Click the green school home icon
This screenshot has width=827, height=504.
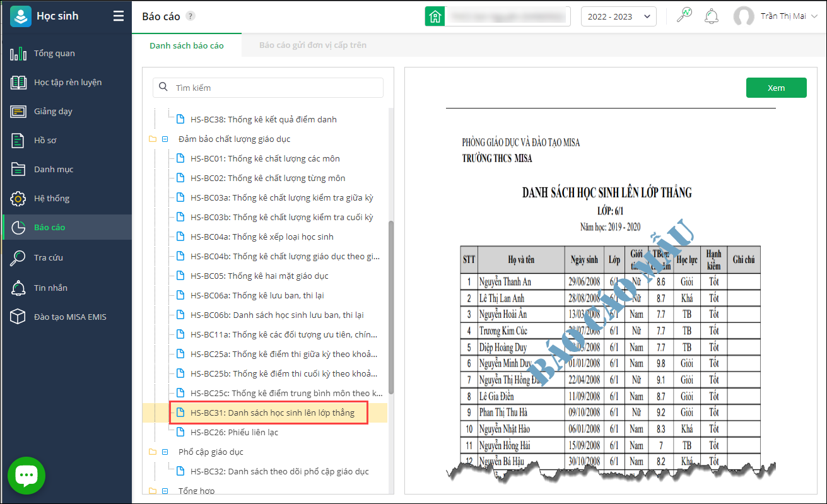(x=434, y=16)
